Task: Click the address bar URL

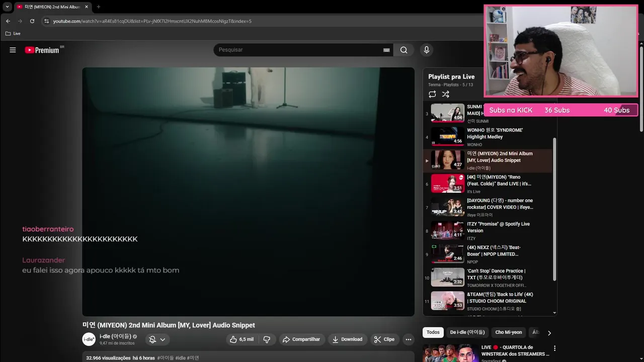Action: click(152, 21)
